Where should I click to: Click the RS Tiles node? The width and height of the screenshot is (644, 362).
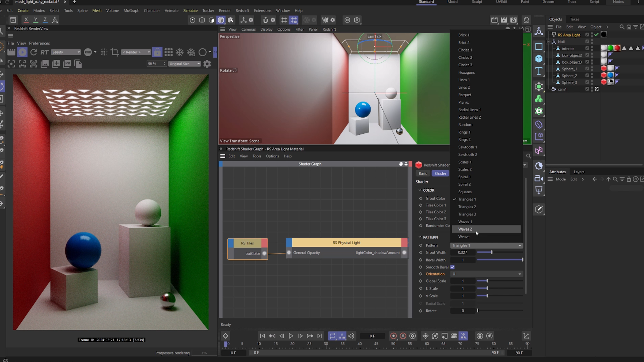click(x=248, y=249)
